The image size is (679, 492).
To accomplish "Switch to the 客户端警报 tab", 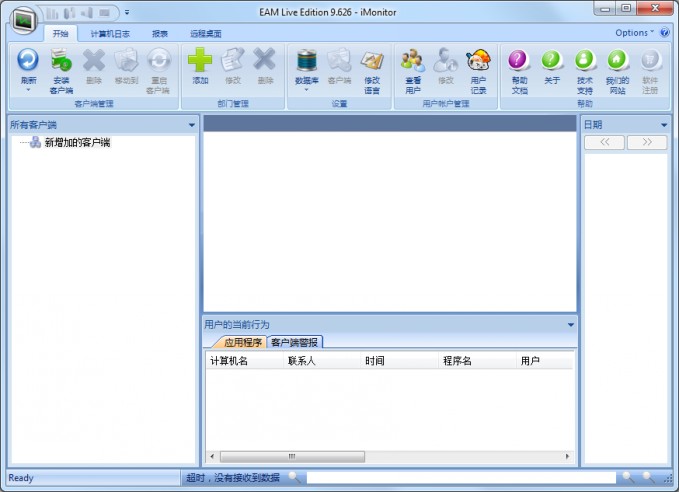I will coord(294,342).
